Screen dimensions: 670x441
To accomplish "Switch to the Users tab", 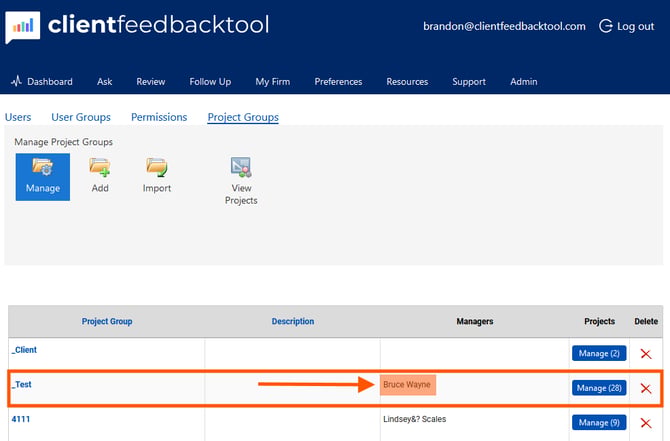I will point(18,117).
